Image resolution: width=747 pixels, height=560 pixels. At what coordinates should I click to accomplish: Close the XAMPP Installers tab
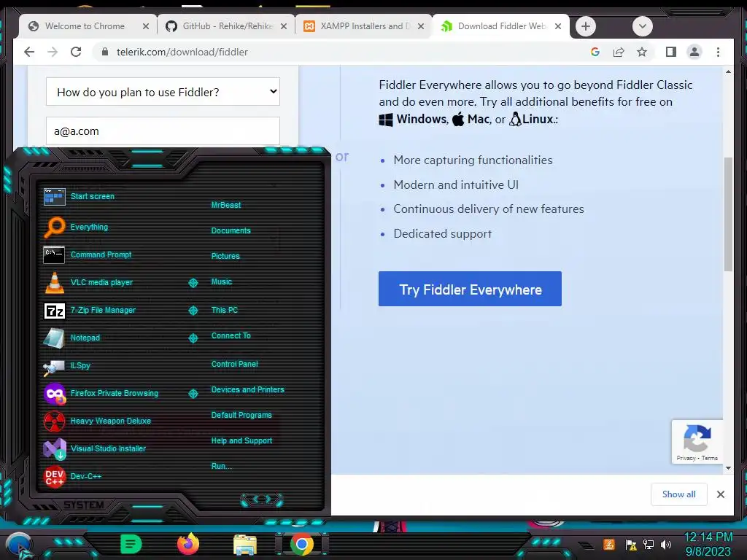tap(421, 27)
